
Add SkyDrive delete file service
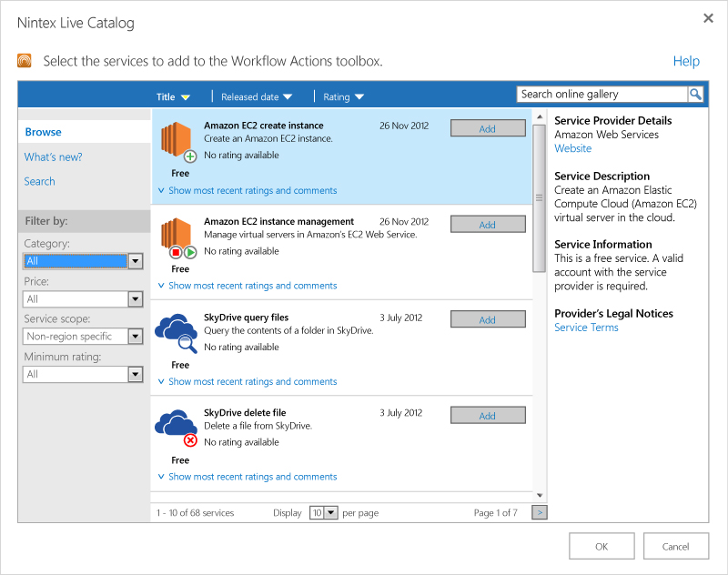[488, 416]
